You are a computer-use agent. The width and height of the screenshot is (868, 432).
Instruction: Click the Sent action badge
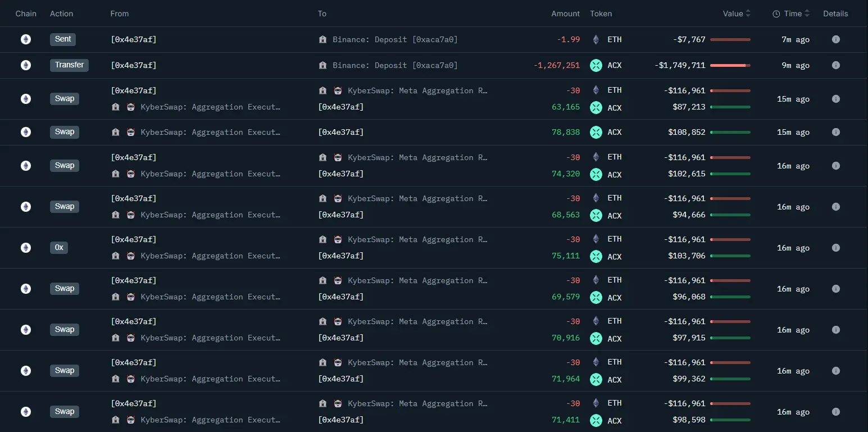click(62, 39)
